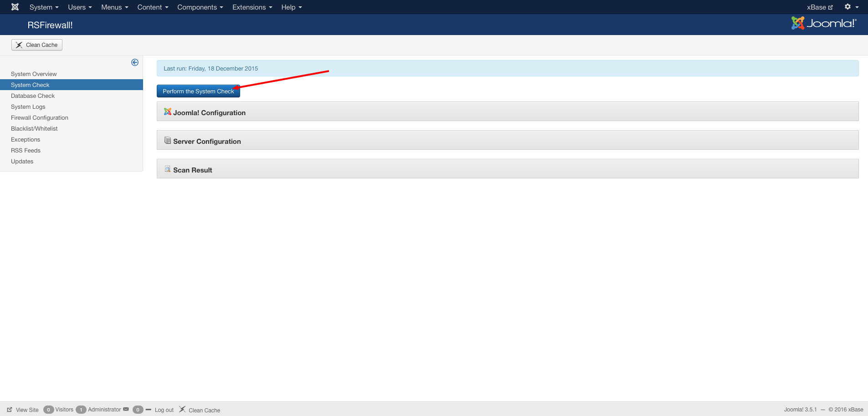
Task: Click the Joomla logo icon in top menu
Action: coord(15,7)
